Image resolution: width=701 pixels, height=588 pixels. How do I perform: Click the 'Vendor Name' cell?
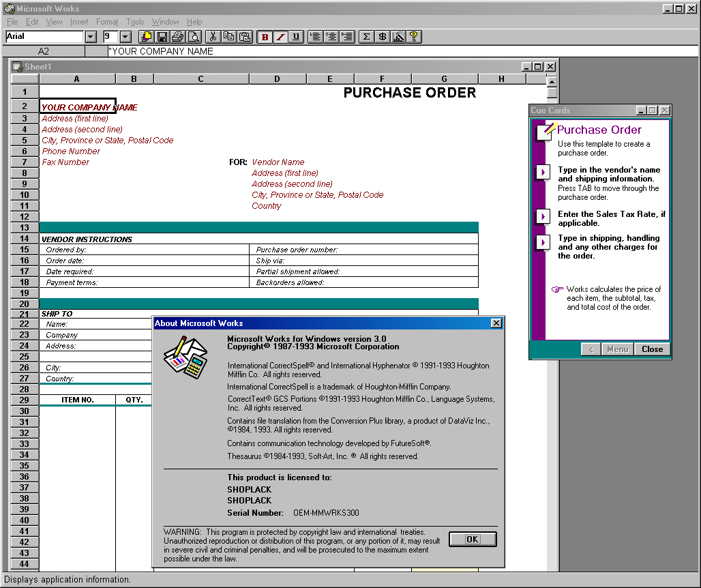[x=278, y=162]
